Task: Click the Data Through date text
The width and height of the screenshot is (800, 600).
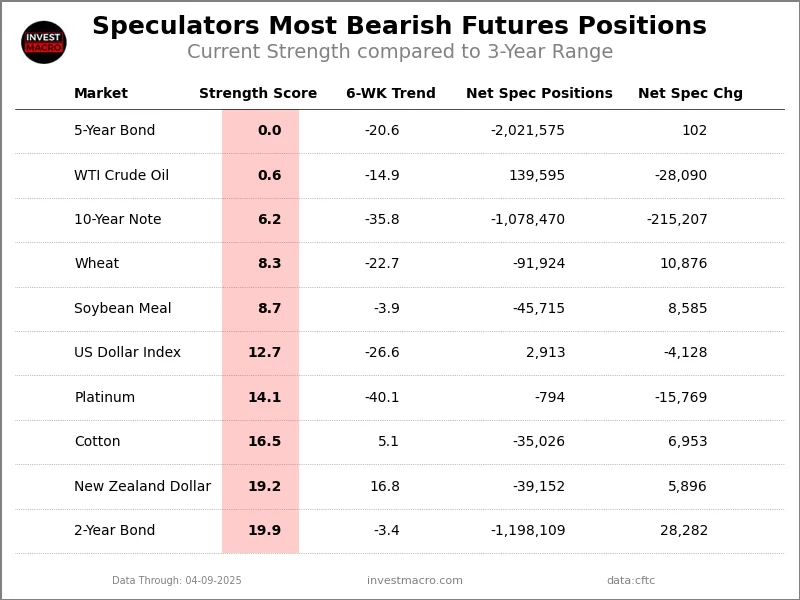Action: click(x=177, y=581)
